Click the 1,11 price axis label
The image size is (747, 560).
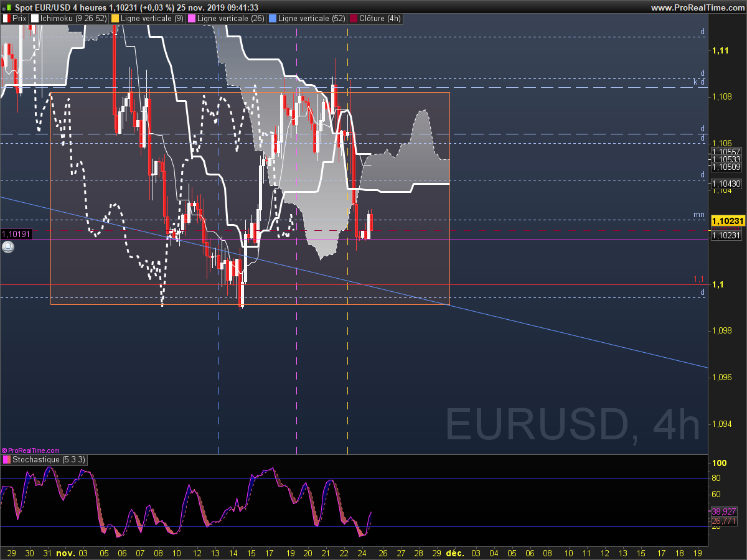721,50
